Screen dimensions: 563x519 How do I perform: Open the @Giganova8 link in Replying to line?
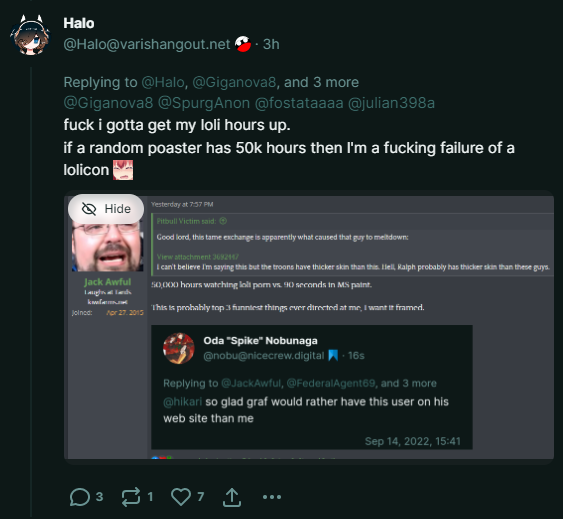tap(234, 82)
